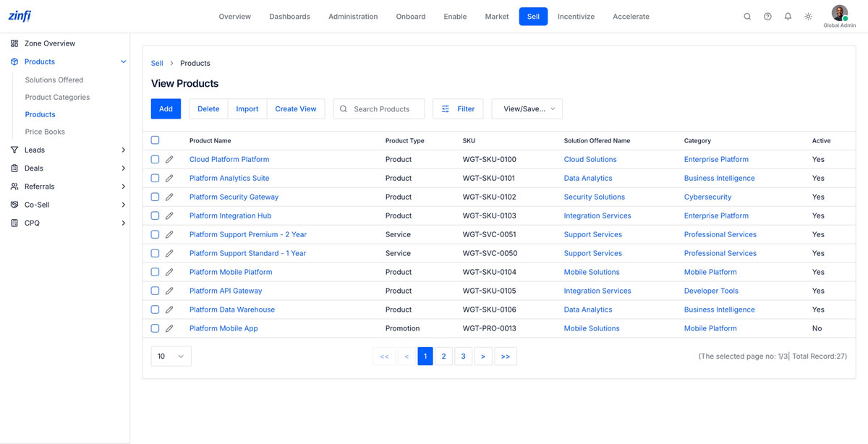Open the Administration top menu
Viewport: 868px width, 444px height.
[353, 17]
